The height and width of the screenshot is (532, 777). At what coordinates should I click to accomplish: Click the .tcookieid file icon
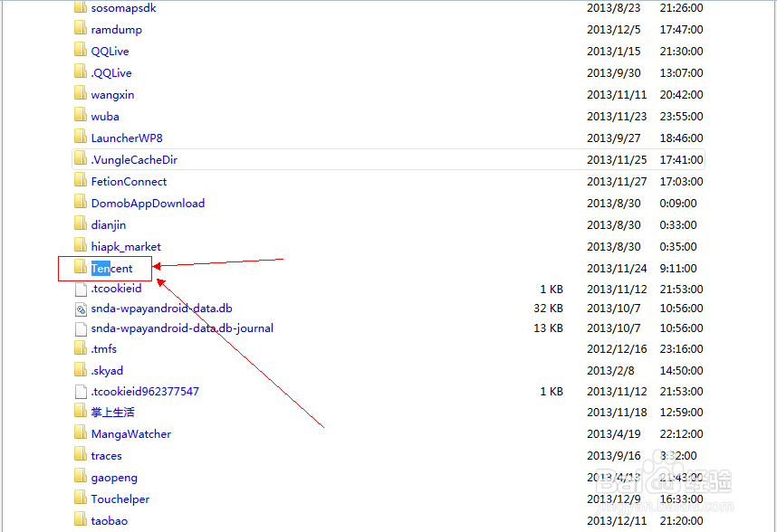point(81,289)
